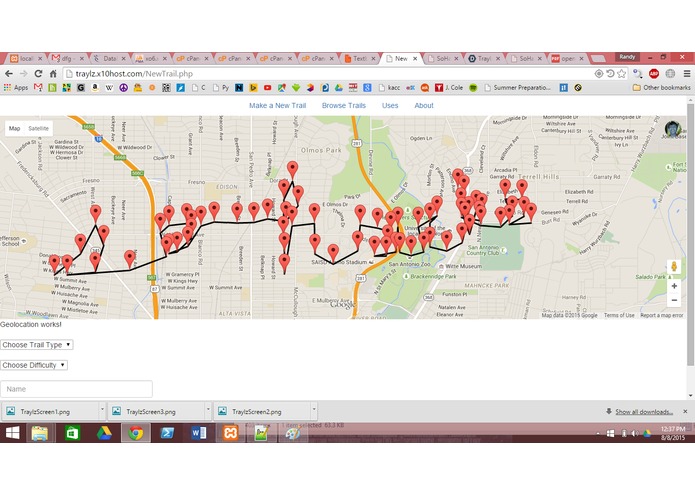Screen dimensions: 695x494
Task: Click the browser Home icon
Action: click(53, 74)
